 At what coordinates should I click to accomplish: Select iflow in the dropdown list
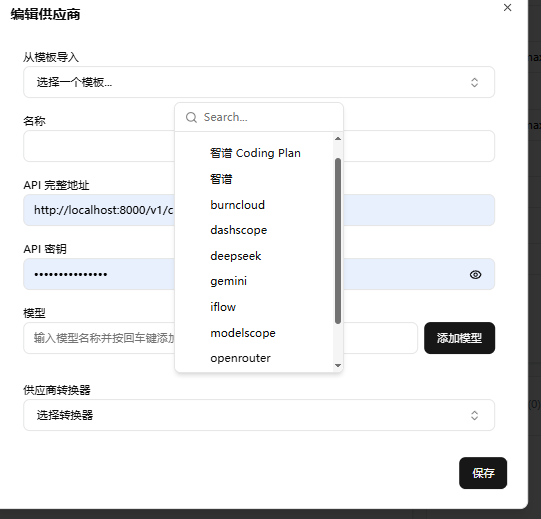tap(255, 307)
